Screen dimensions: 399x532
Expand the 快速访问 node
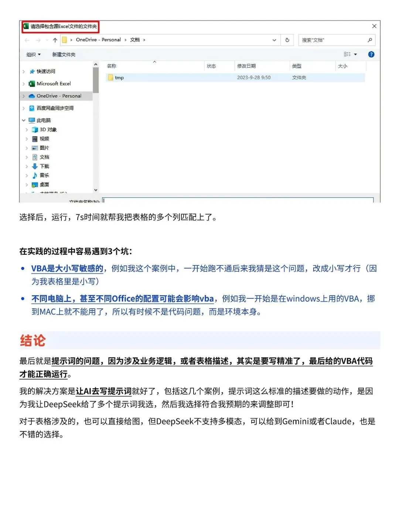point(24,71)
